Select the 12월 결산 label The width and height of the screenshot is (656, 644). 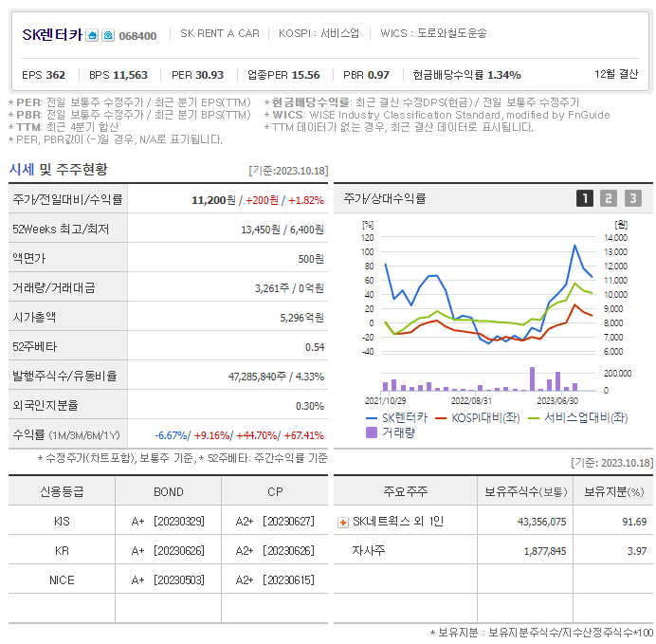point(616,74)
